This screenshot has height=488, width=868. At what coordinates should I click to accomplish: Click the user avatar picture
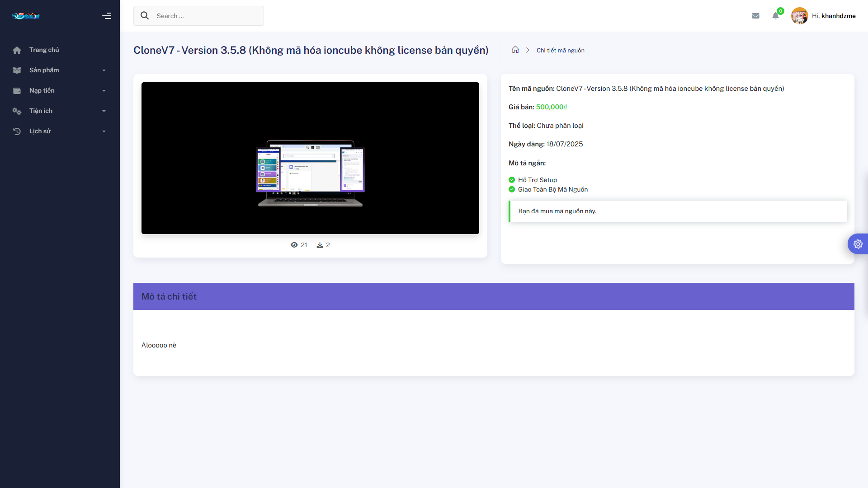[x=799, y=16]
